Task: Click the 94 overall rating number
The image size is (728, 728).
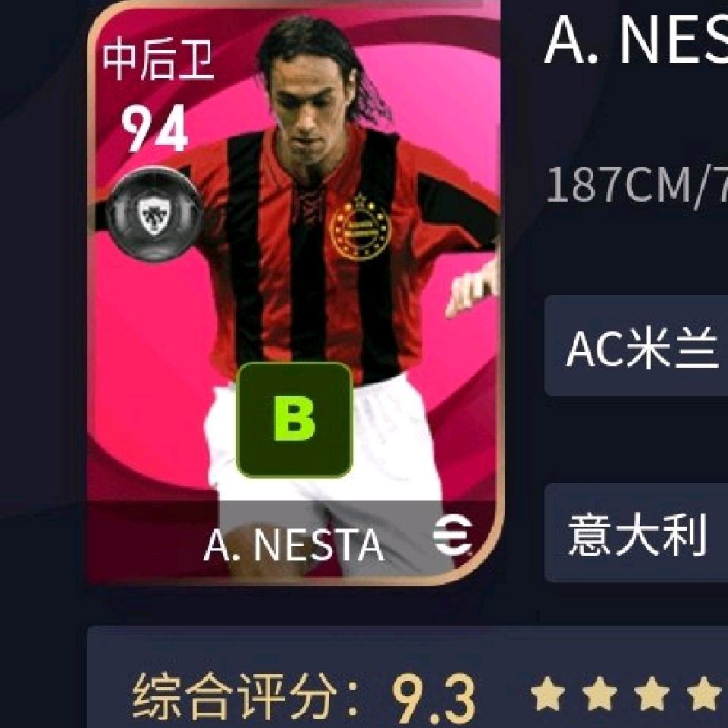Action: pos(154,128)
